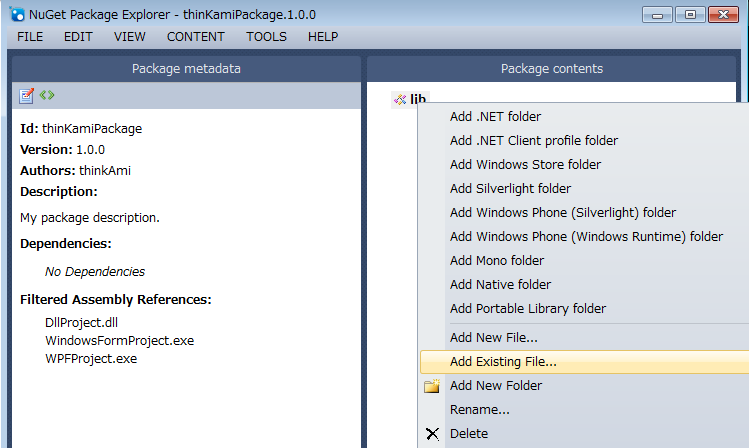Click WindowsFormProject.exe assembly reference
This screenshot has height=448, width=749.
pyautogui.click(x=119, y=341)
